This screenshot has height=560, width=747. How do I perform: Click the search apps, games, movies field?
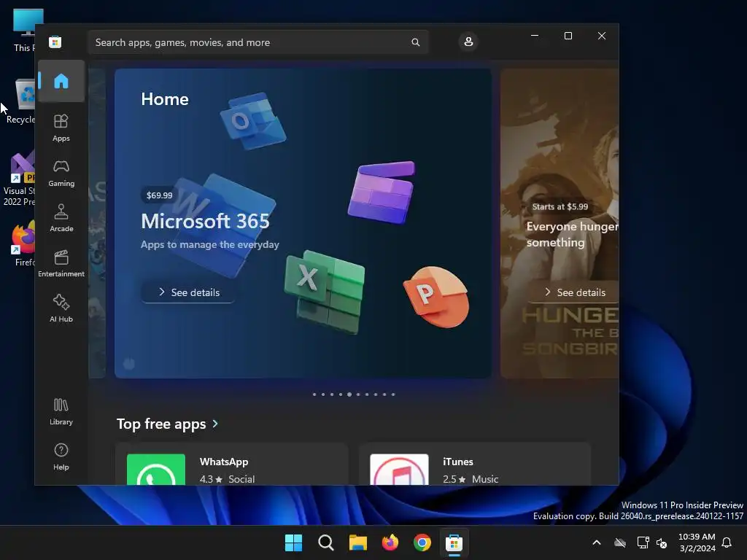[258, 42]
